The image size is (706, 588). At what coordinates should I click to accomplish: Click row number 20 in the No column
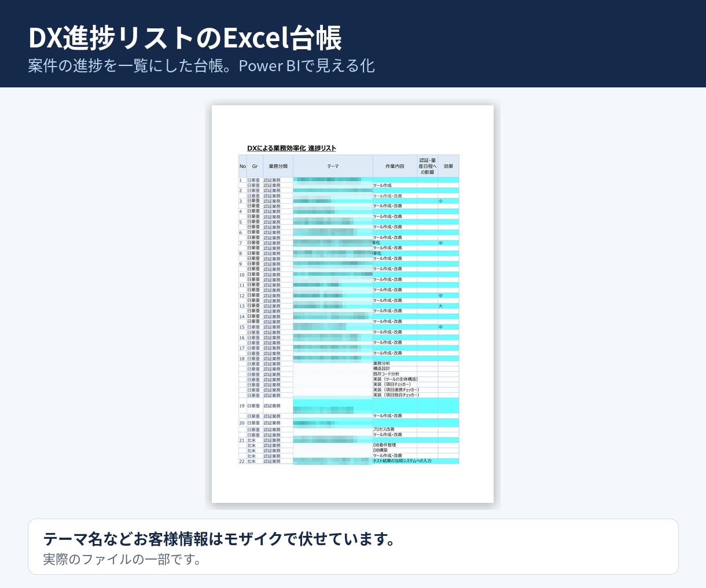click(x=242, y=423)
